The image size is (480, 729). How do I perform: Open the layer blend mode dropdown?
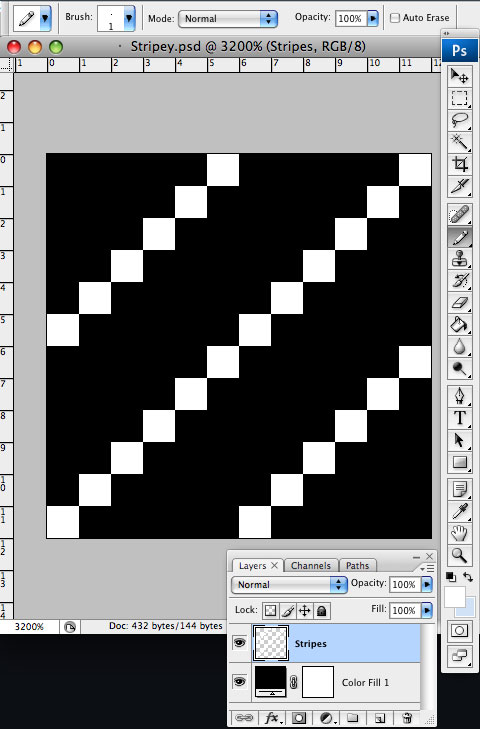click(289, 584)
